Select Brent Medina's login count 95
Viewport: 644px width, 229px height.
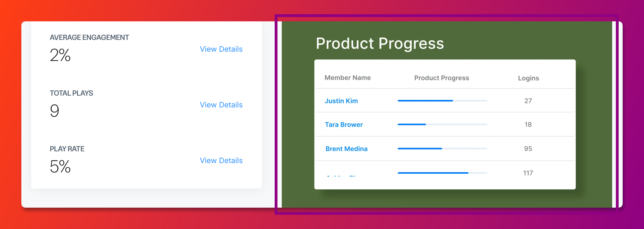[x=528, y=149]
